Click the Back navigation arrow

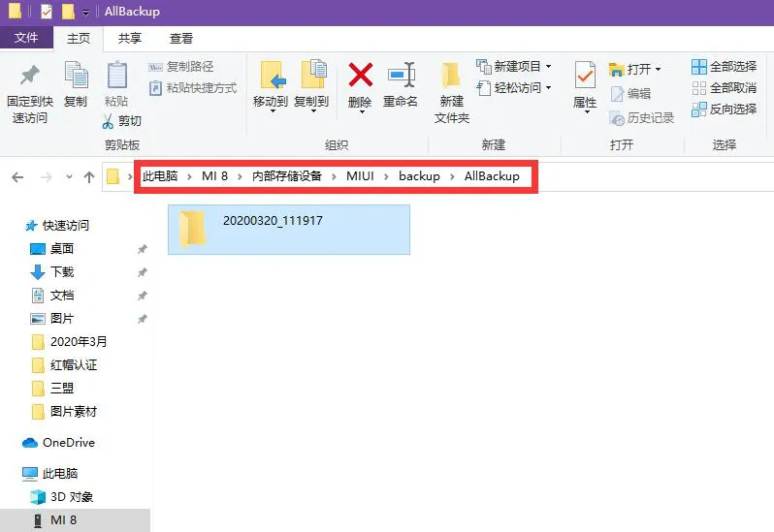pos(17,177)
